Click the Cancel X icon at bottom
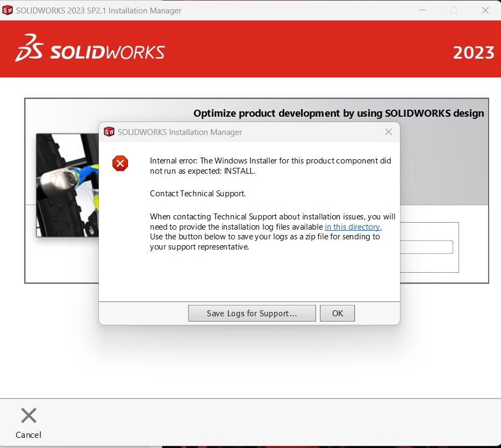The width and height of the screenshot is (501, 448). pos(28,415)
